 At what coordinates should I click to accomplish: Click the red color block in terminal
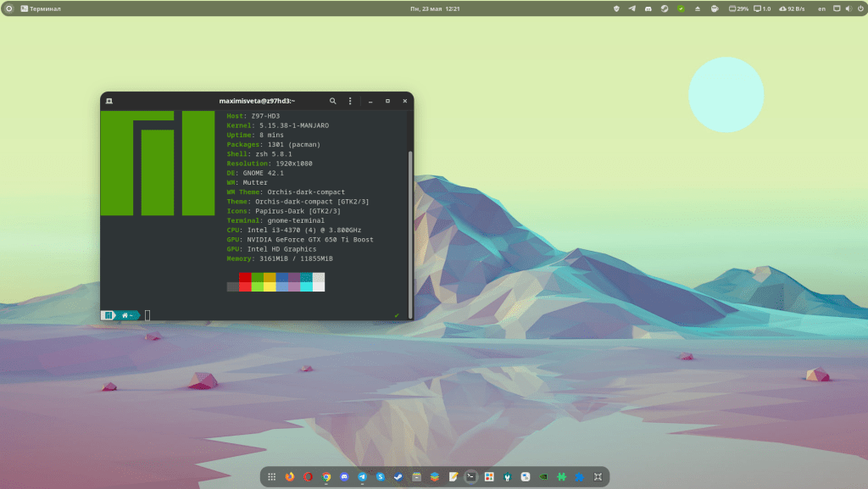click(245, 277)
